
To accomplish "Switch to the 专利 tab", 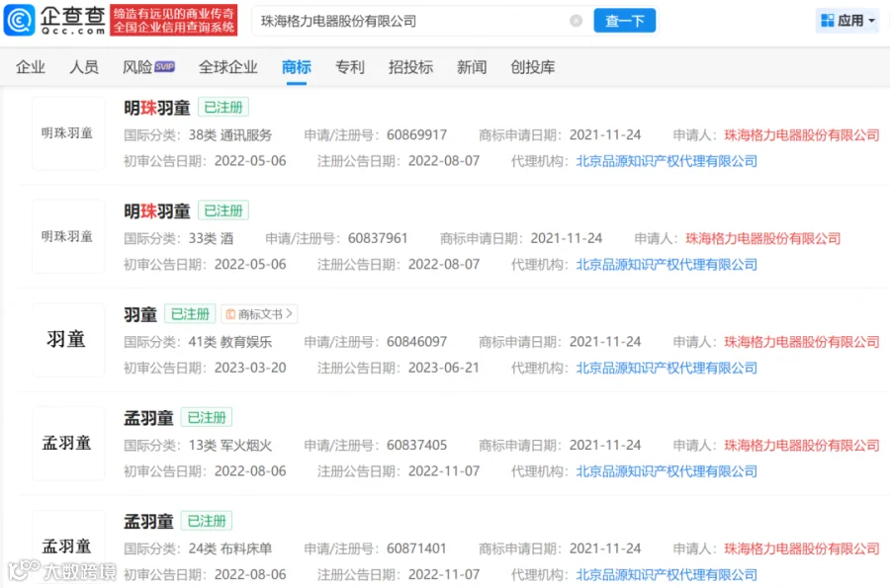I will (350, 67).
